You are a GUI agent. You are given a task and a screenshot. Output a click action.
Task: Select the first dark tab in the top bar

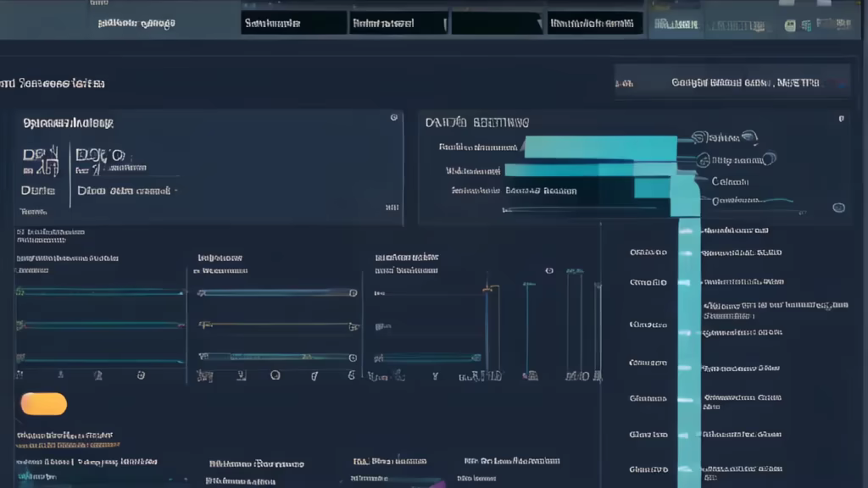click(293, 24)
